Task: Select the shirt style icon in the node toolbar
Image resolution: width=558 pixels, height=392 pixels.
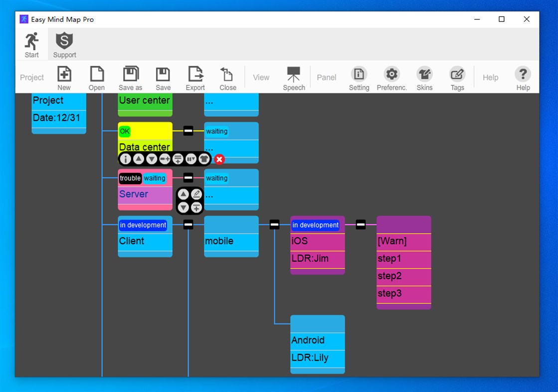Action: tap(203, 158)
